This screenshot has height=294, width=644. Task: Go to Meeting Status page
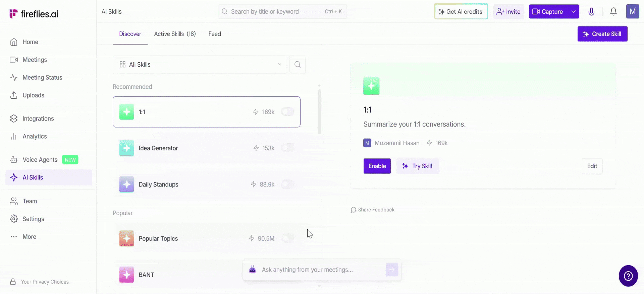tap(42, 77)
